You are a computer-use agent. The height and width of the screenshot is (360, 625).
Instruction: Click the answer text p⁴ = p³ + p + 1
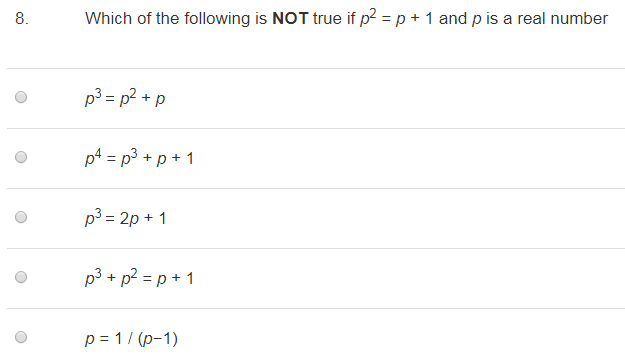[139, 157]
